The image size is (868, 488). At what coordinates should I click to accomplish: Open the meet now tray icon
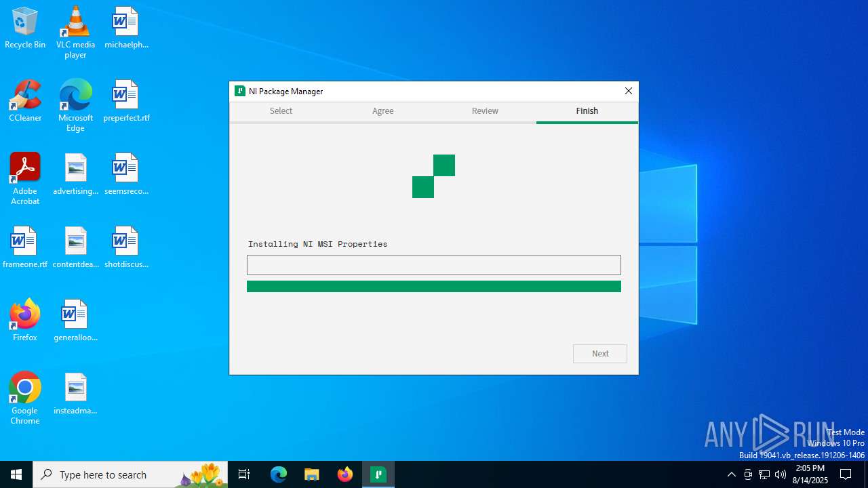coord(748,474)
